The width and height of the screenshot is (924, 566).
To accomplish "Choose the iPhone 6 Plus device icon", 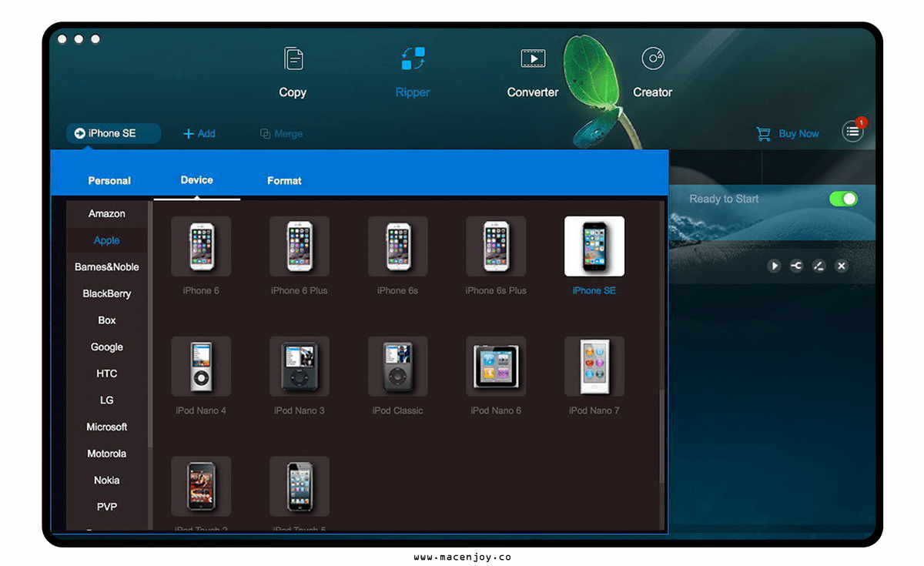I will click(x=300, y=246).
